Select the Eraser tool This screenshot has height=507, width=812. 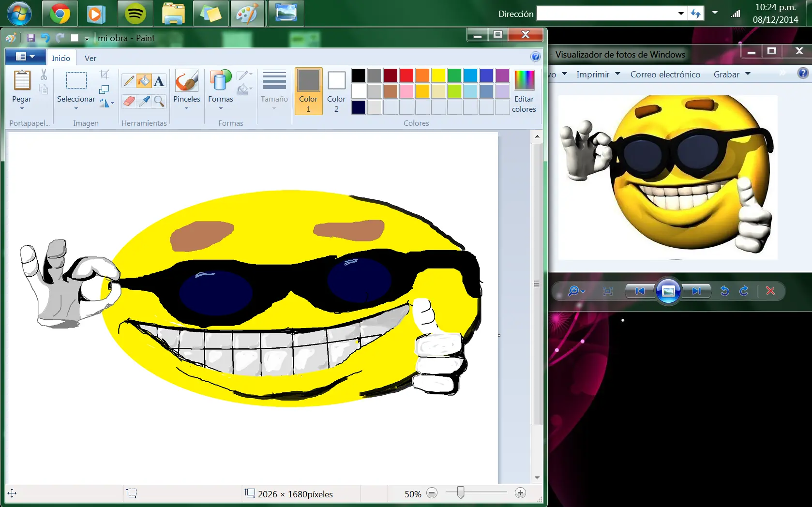129,101
